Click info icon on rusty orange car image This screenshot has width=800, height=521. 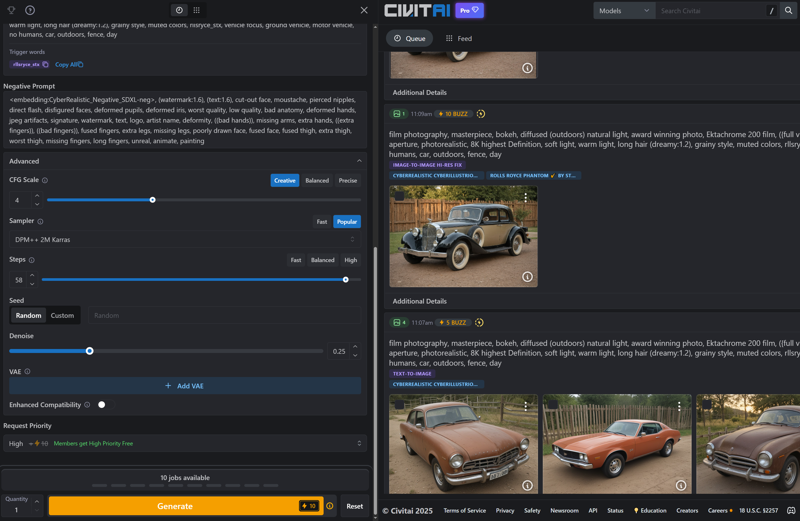527,485
